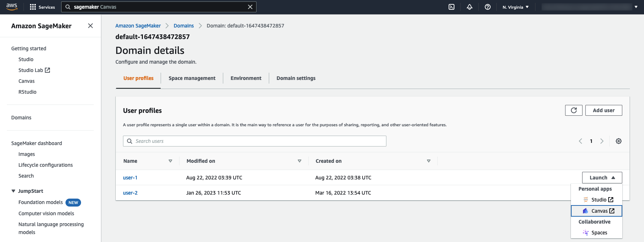Select the User profiles tab
The width and height of the screenshot is (644, 242).
(x=138, y=78)
